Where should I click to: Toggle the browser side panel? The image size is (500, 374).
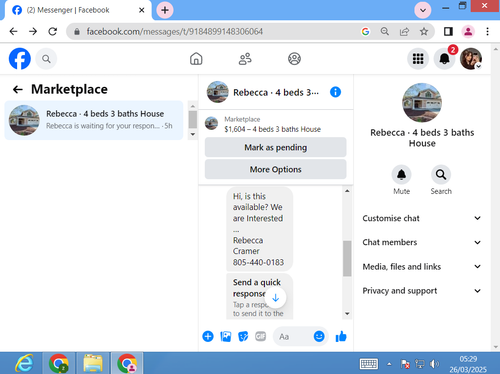click(x=448, y=32)
